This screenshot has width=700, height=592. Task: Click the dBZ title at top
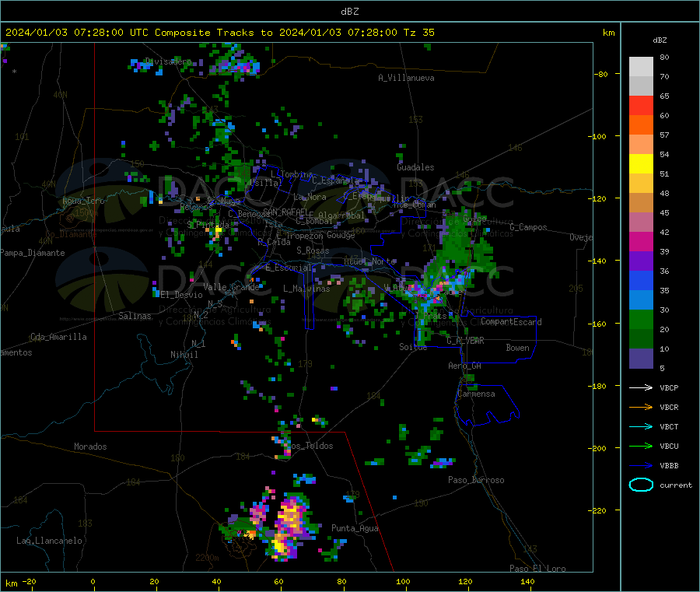tap(349, 12)
